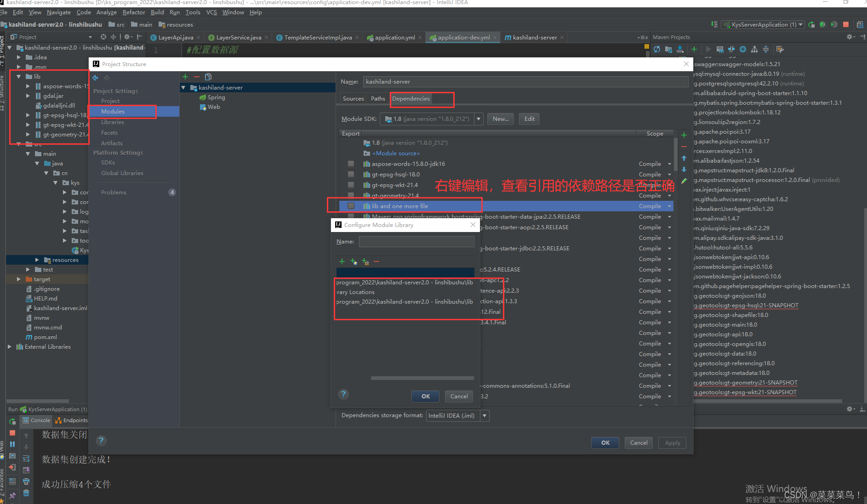867x504 pixels.
Task: Click the red Stop button in main toolbar
Action: (x=846, y=24)
